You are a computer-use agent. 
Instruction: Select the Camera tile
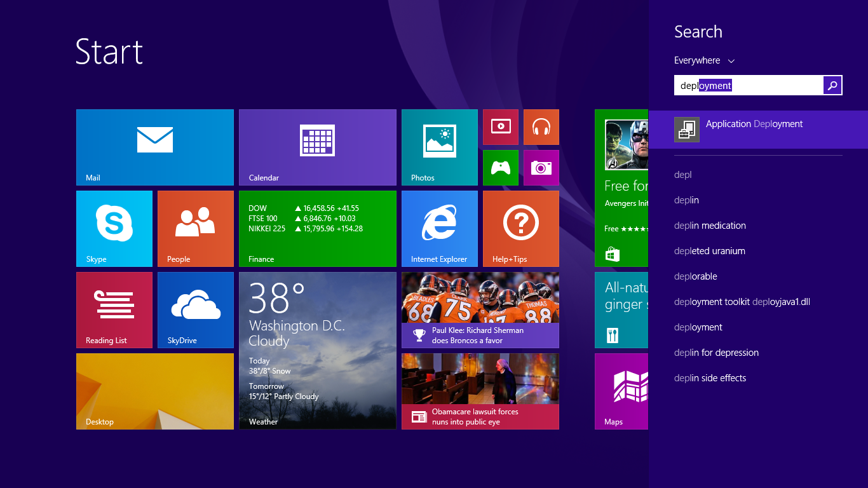click(541, 168)
